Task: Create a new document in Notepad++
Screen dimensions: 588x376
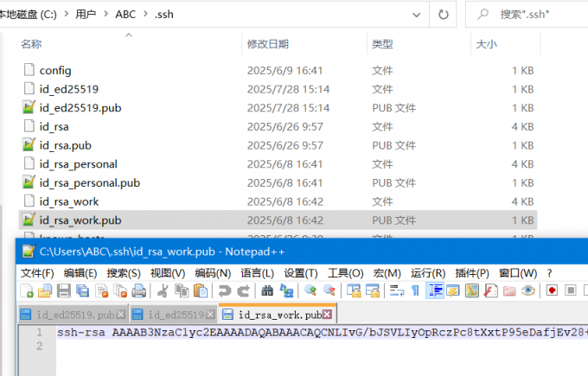Action: coord(27,291)
